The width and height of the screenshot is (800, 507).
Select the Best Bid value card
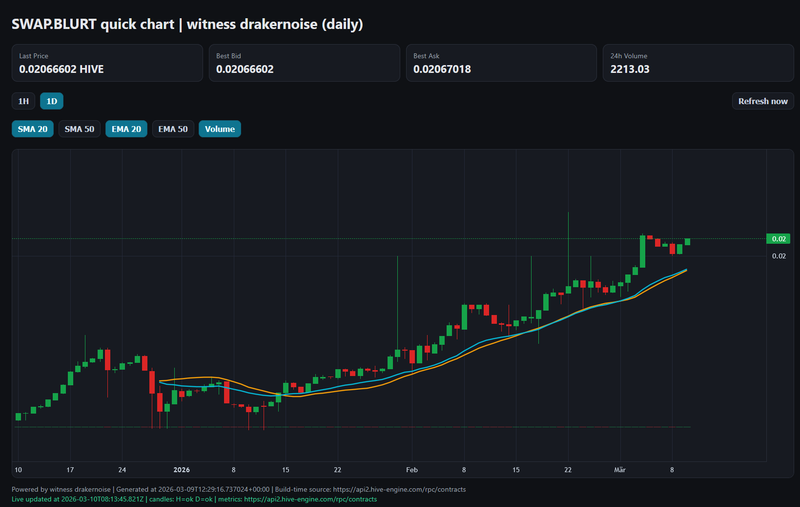click(304, 63)
